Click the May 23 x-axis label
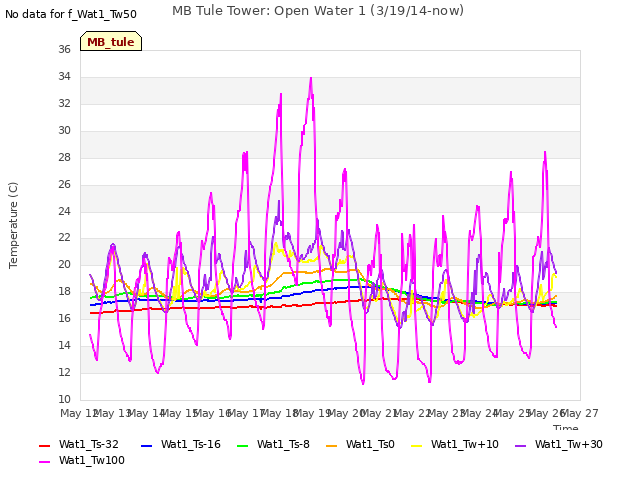 coord(447,414)
